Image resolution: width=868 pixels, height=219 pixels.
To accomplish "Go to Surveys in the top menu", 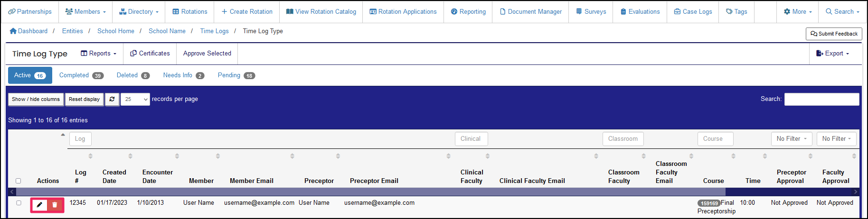I will 591,11.
